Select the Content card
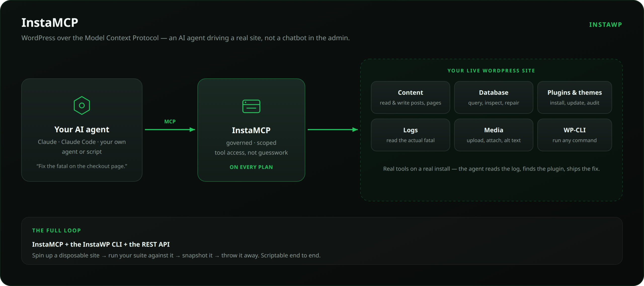Viewport: 644px width, 286px height. 410,97
